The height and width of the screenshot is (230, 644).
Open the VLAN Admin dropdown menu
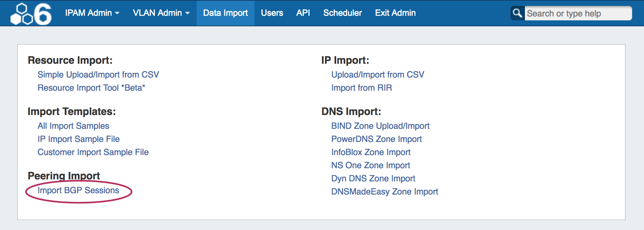click(161, 13)
